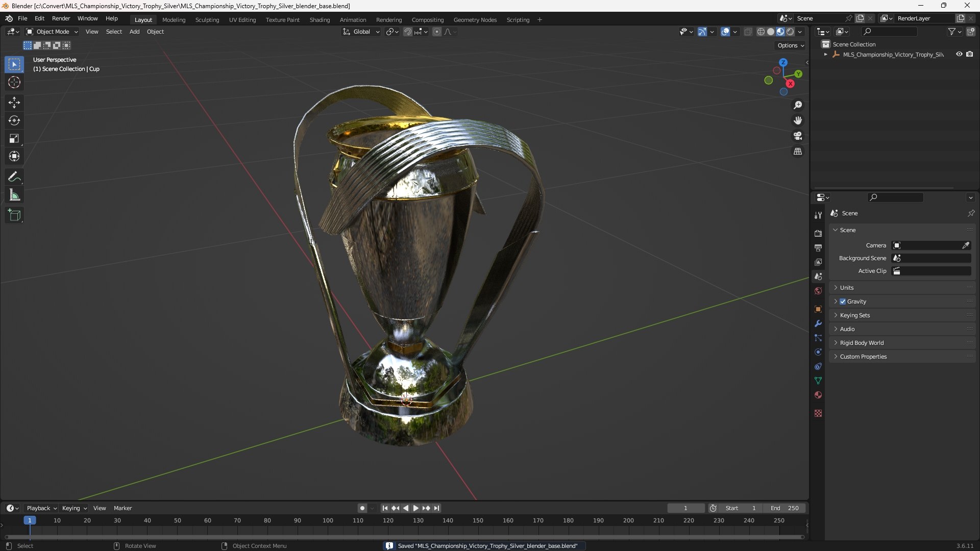This screenshot has height=551, width=980.
Task: Open viewport Options dropdown
Action: [x=790, y=45]
